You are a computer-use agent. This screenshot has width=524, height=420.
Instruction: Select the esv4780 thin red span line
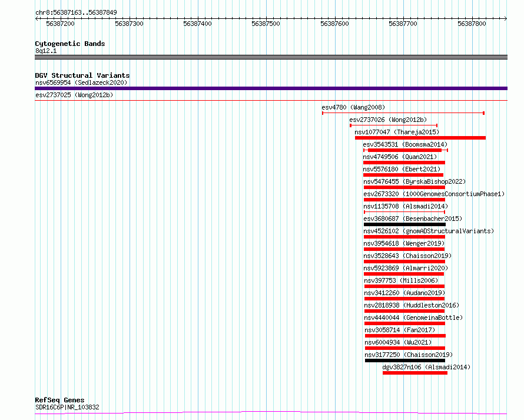(403, 113)
